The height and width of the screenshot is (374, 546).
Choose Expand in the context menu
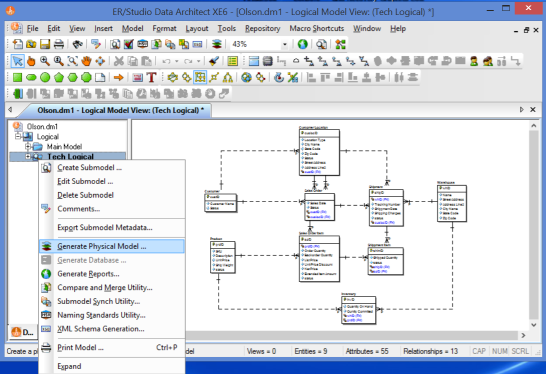coord(69,366)
